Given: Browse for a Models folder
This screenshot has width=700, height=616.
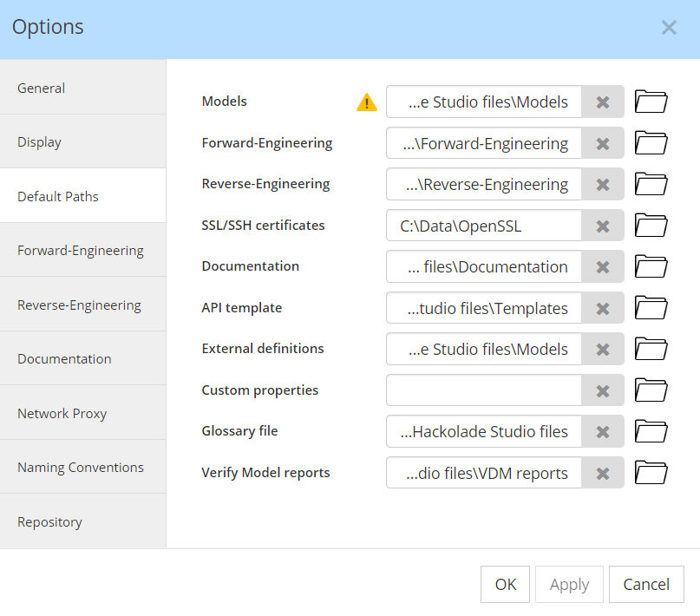Looking at the screenshot, I should pyautogui.click(x=651, y=102).
